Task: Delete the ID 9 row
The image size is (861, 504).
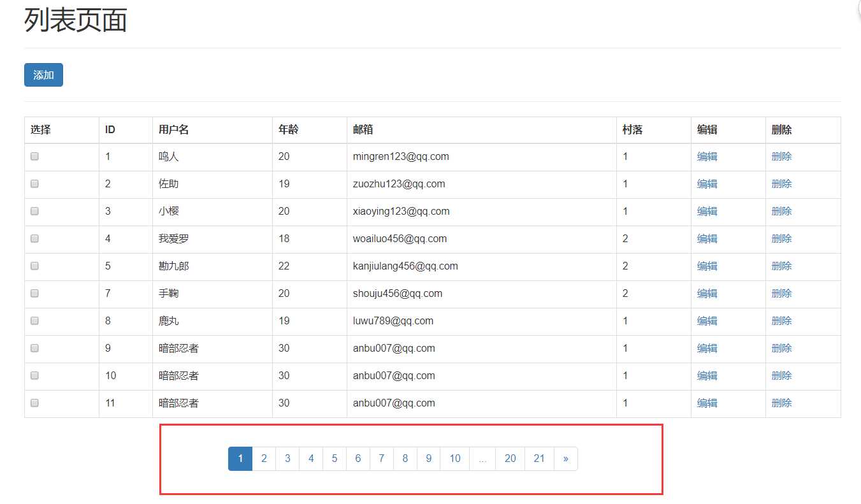Action: click(781, 349)
